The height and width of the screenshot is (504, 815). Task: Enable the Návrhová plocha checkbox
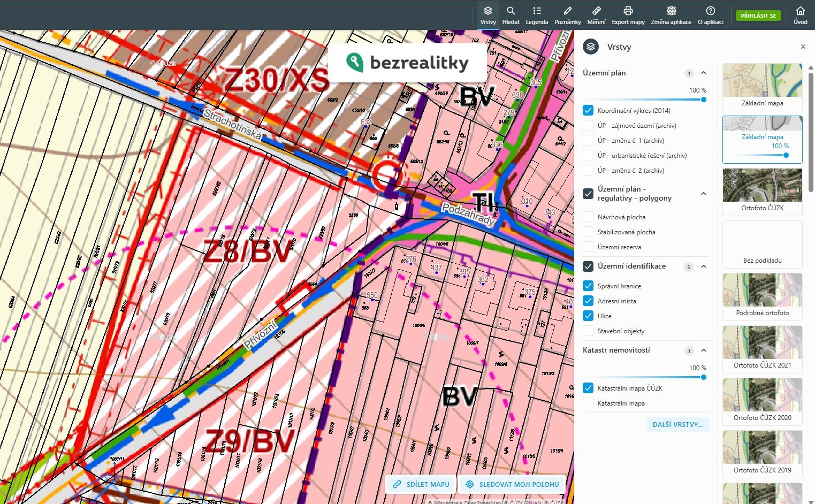[588, 217]
